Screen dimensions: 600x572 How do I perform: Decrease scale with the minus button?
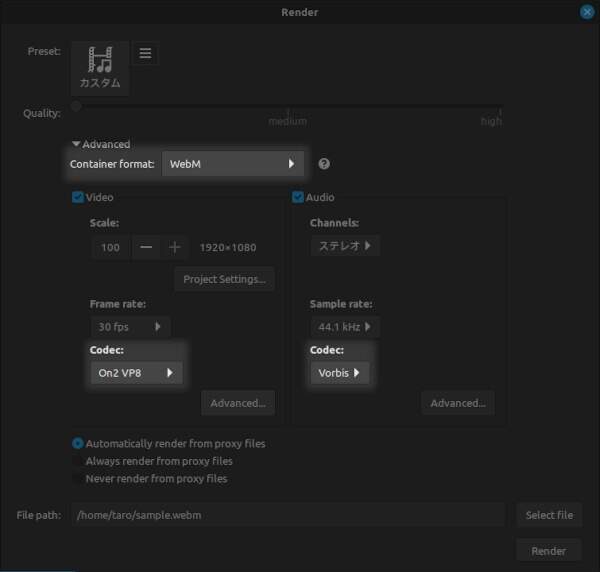(x=146, y=247)
